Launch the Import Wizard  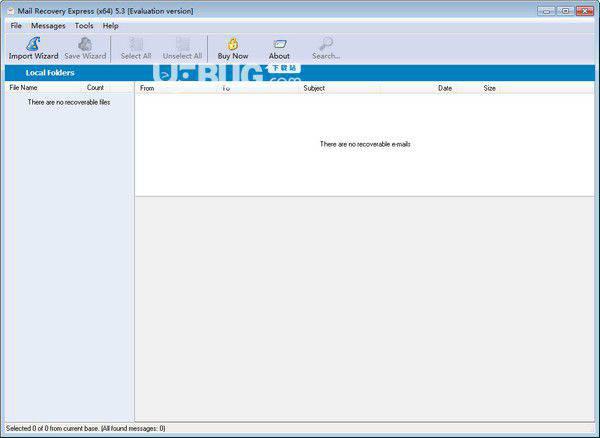33,49
